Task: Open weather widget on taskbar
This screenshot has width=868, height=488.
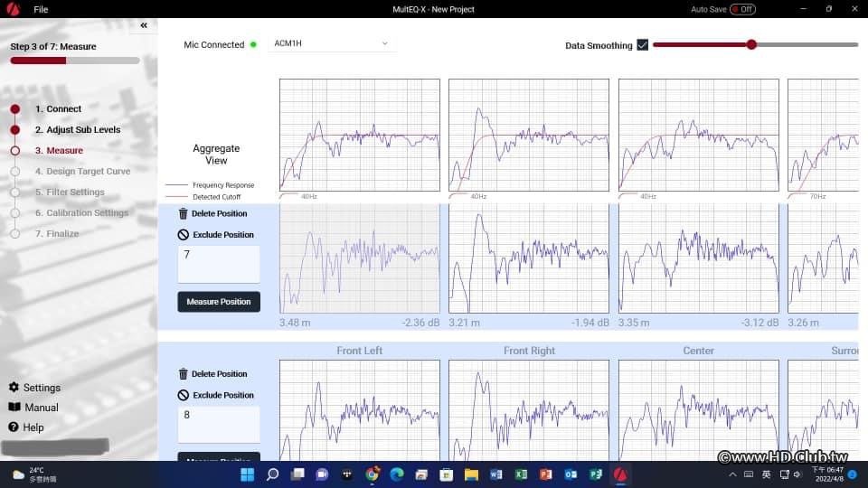Action: click(34, 474)
